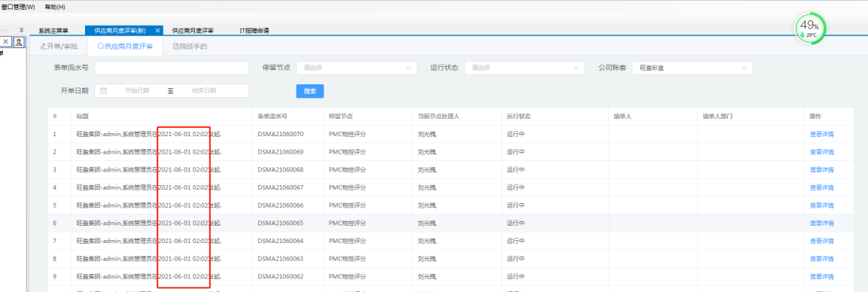Click the blue 搜索 button
The height and width of the screenshot is (292, 868).
310,91
